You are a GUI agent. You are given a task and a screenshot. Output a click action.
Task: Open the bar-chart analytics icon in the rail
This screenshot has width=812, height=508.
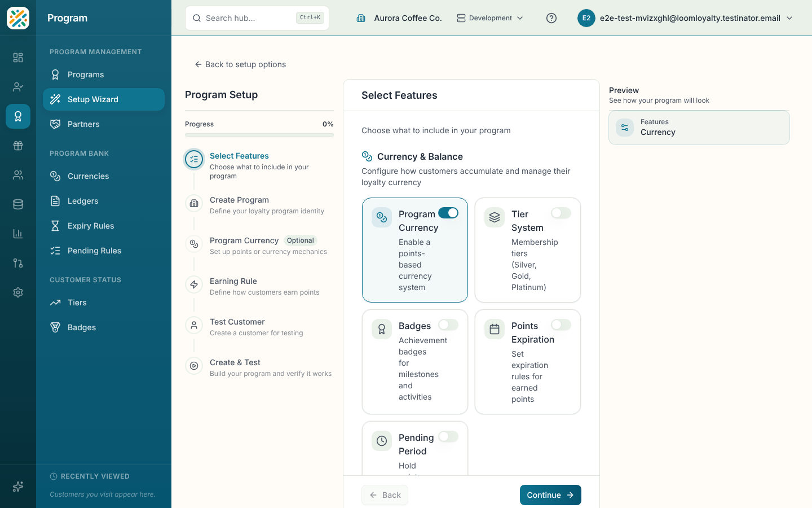point(18,234)
